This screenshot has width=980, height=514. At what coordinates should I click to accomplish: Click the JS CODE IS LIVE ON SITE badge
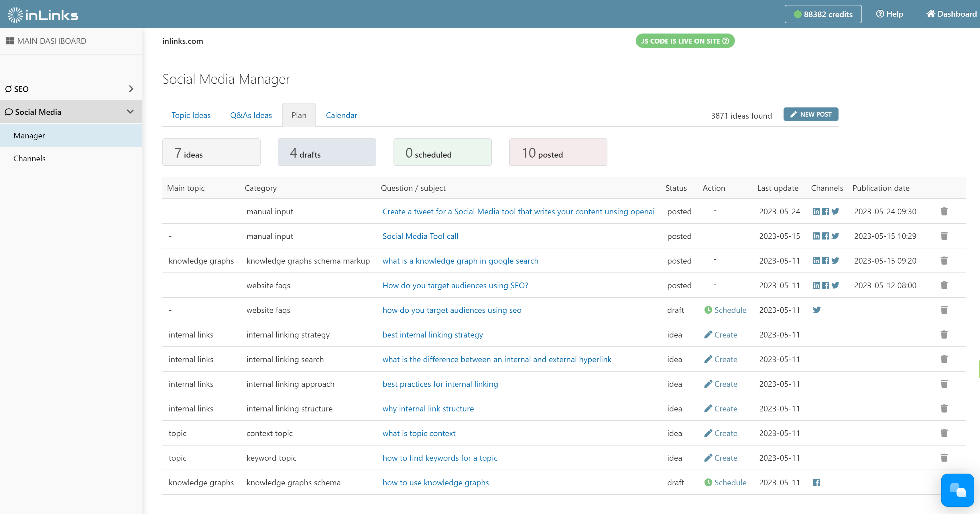pos(685,41)
